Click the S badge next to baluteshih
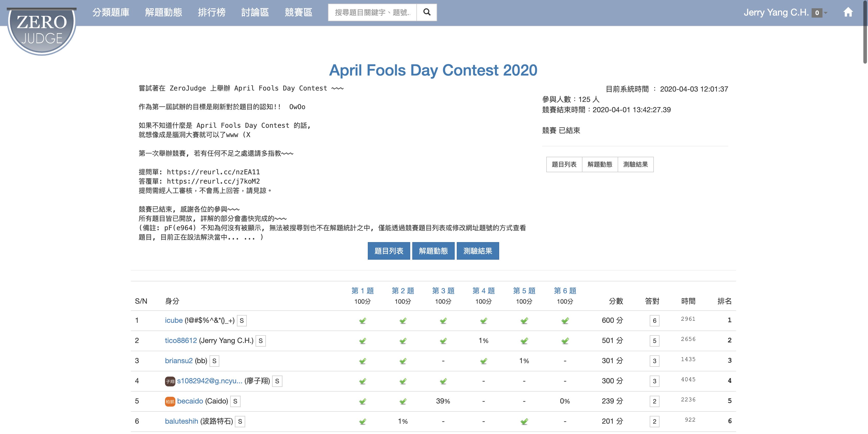The height and width of the screenshot is (434, 868). pyautogui.click(x=240, y=422)
